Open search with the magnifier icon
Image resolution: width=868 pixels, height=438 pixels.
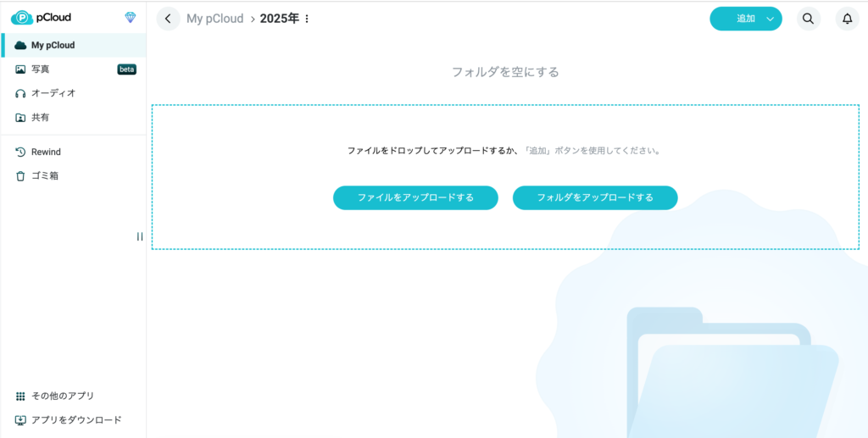809,19
